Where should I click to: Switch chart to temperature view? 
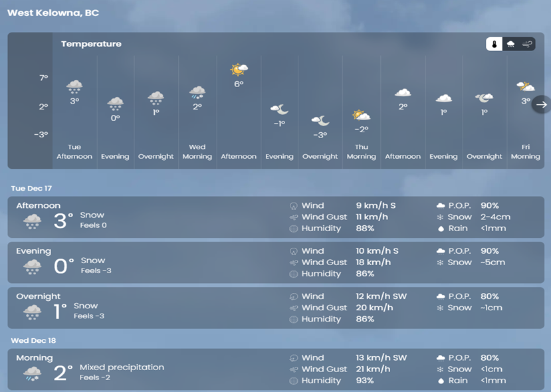point(494,45)
